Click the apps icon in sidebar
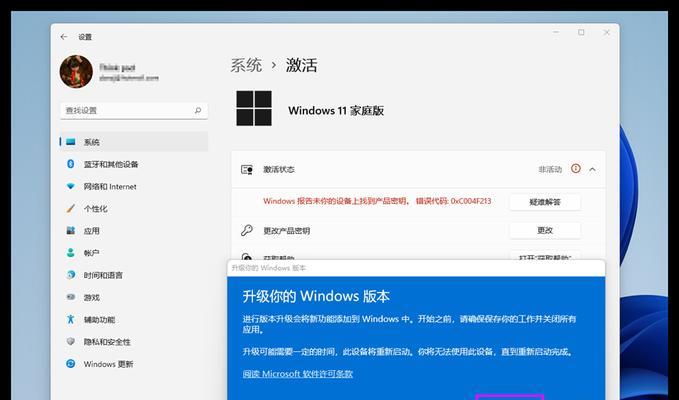Image resolution: width=679 pixels, height=400 pixels. pos(71,230)
